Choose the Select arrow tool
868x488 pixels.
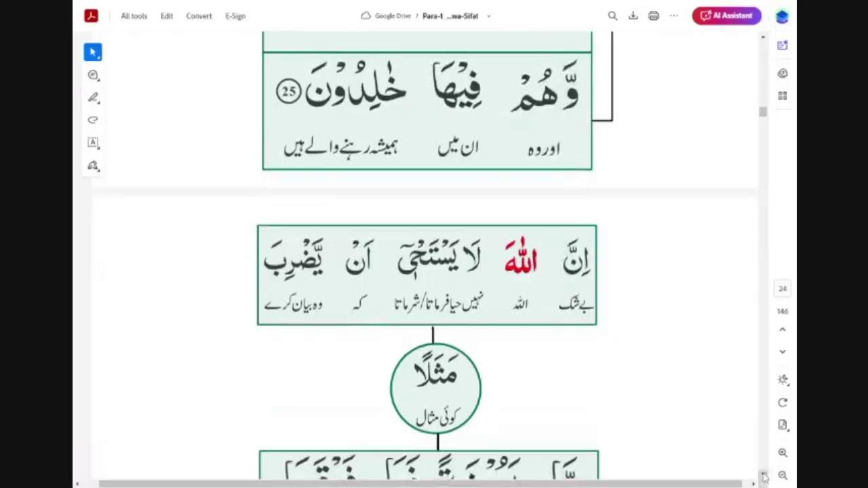tap(93, 52)
